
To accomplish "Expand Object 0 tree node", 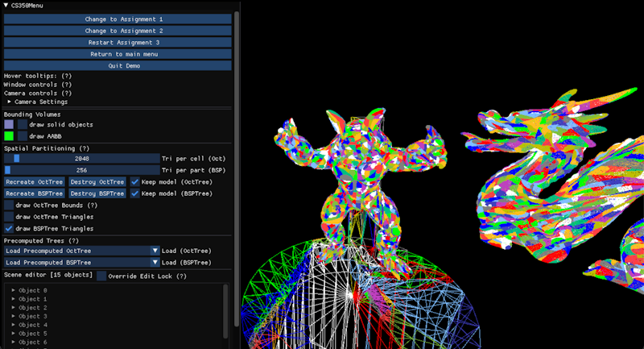I will coord(13,290).
